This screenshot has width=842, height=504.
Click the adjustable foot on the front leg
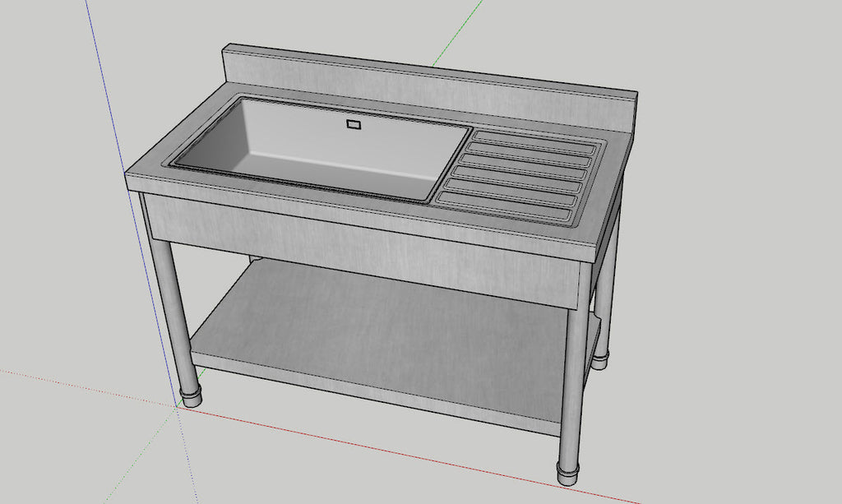click(189, 395)
